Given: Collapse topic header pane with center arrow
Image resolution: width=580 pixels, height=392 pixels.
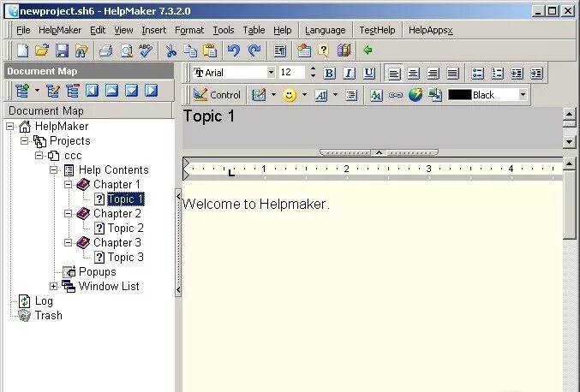Looking at the screenshot, I should click(379, 152).
